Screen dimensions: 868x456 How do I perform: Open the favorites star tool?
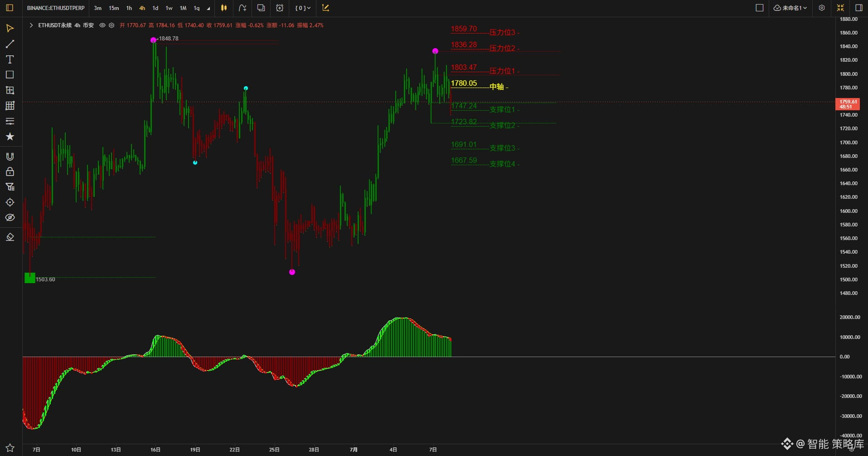coord(10,137)
